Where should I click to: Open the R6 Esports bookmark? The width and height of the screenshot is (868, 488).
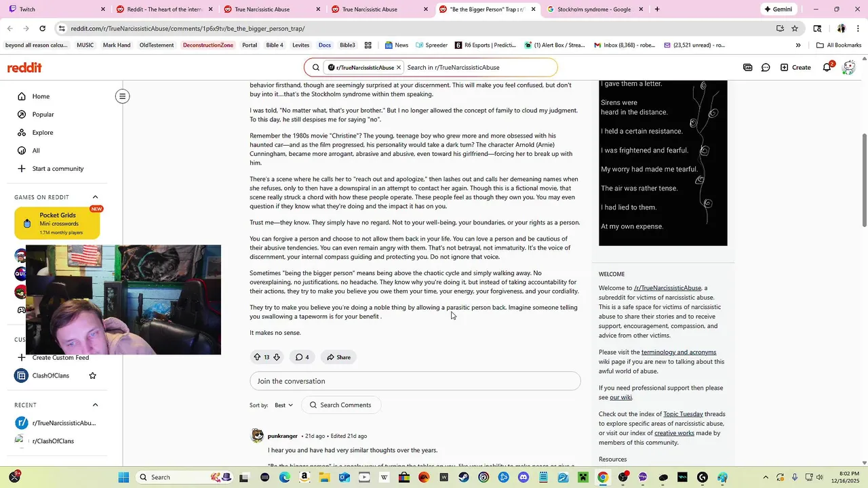coord(486,45)
